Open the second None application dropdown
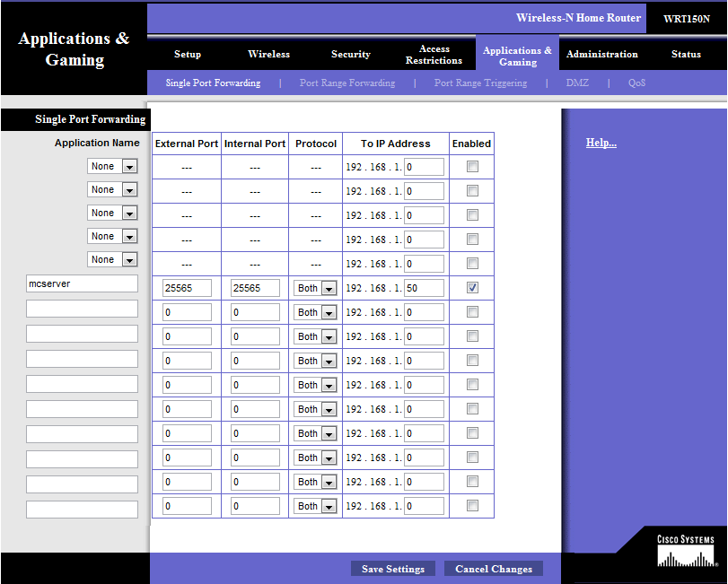The width and height of the screenshot is (728, 584). coord(112,189)
